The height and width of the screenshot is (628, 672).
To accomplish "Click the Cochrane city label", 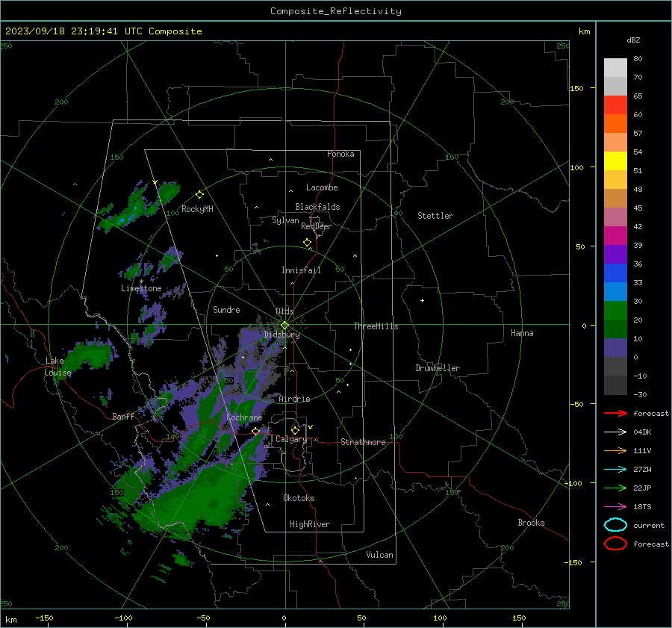I will pos(244,417).
